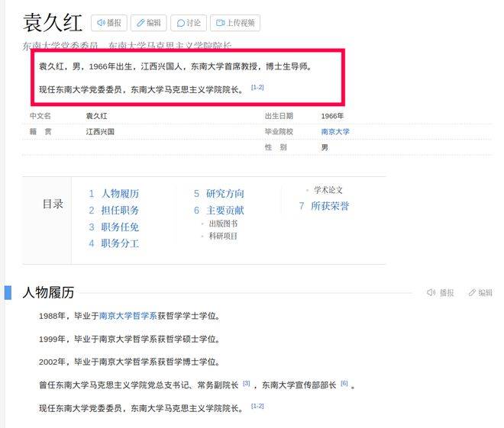Open the 学术论文 sub-entry in the contents
This screenshot has height=428, width=504.
tap(328, 190)
